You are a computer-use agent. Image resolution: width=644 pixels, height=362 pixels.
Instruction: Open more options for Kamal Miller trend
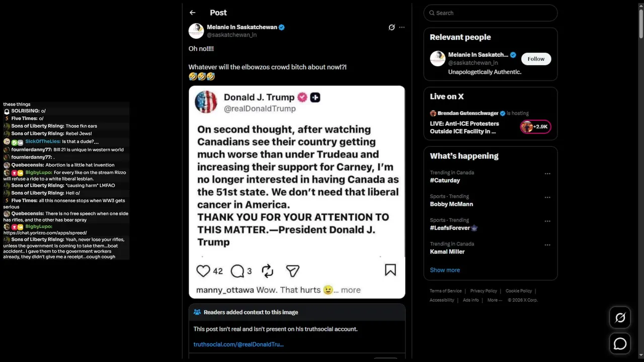coord(547,245)
